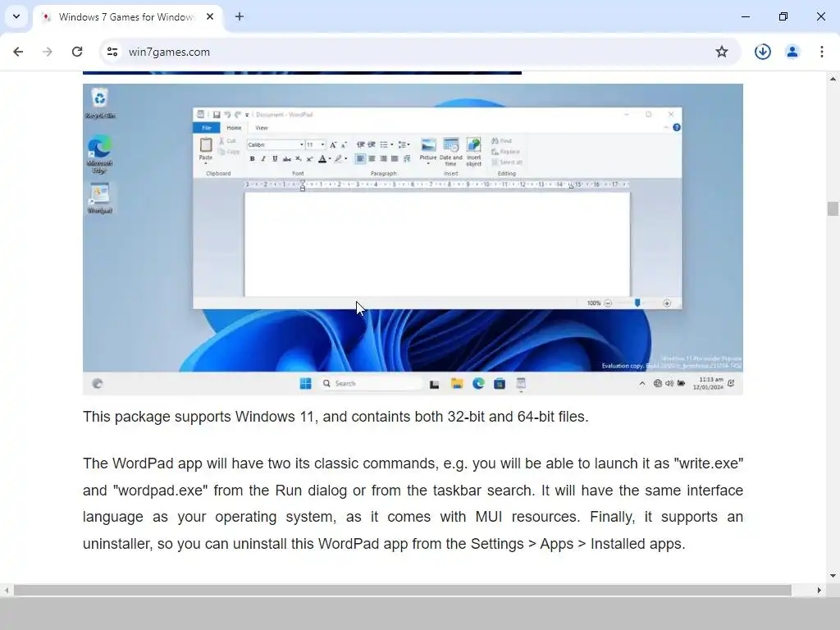
Task: Click the Search box in pictured taskbar
Action: (371, 384)
